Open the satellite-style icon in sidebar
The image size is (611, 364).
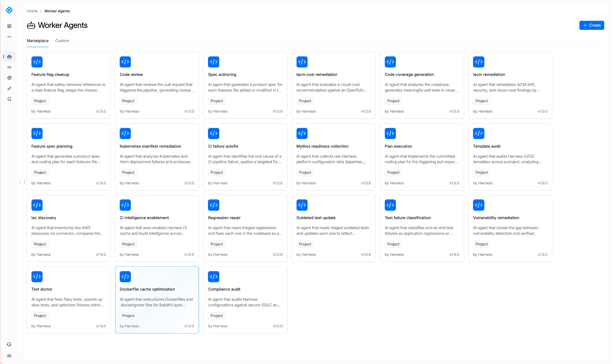tap(9, 89)
